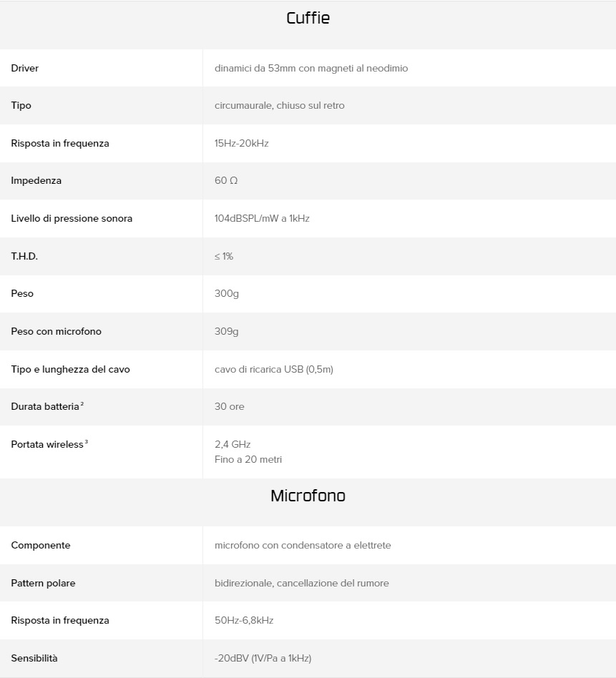Click the Peso con microfono label
Image resolution: width=616 pixels, height=678 pixels.
tap(56, 332)
